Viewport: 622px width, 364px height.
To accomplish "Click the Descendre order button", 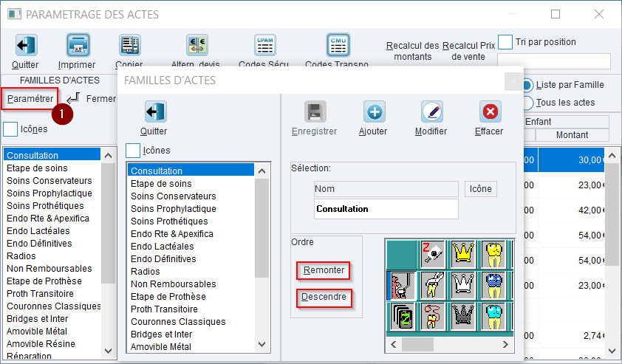I will [324, 298].
